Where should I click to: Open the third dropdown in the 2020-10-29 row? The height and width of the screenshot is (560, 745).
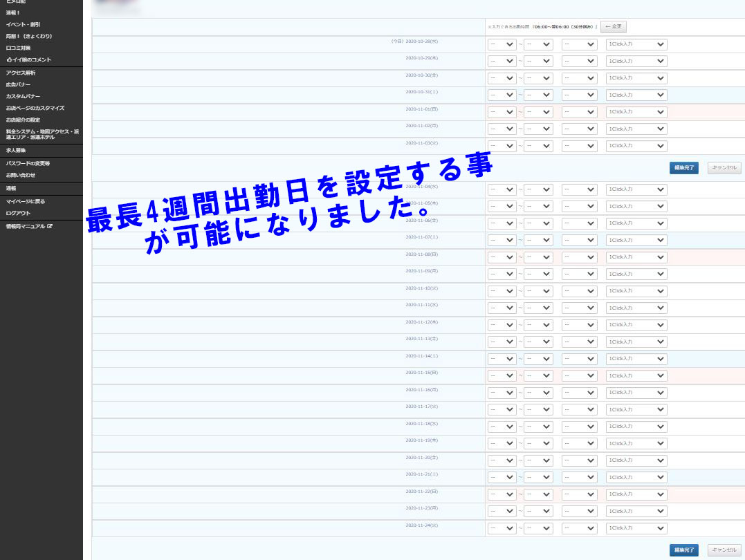[579, 62]
